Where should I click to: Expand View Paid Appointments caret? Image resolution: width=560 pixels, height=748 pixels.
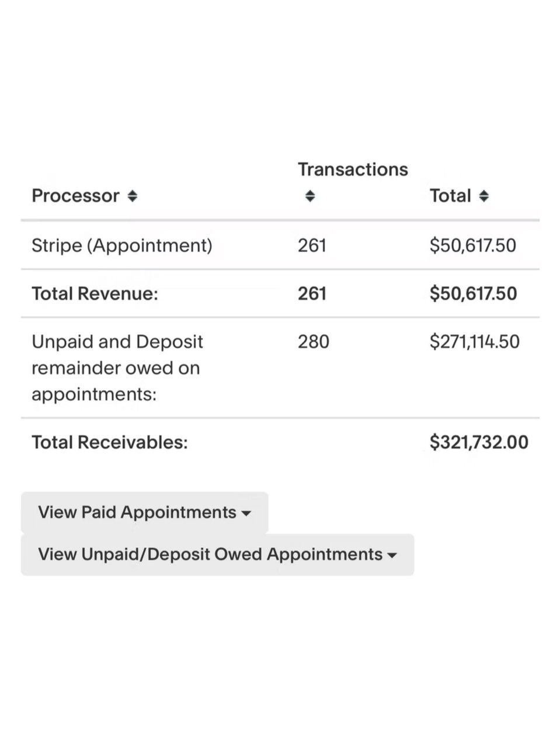click(x=246, y=514)
